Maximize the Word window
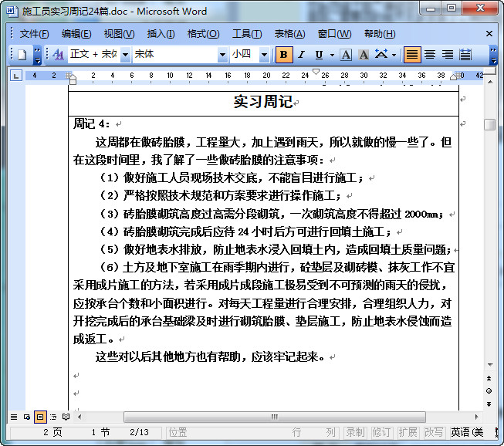 point(452,8)
